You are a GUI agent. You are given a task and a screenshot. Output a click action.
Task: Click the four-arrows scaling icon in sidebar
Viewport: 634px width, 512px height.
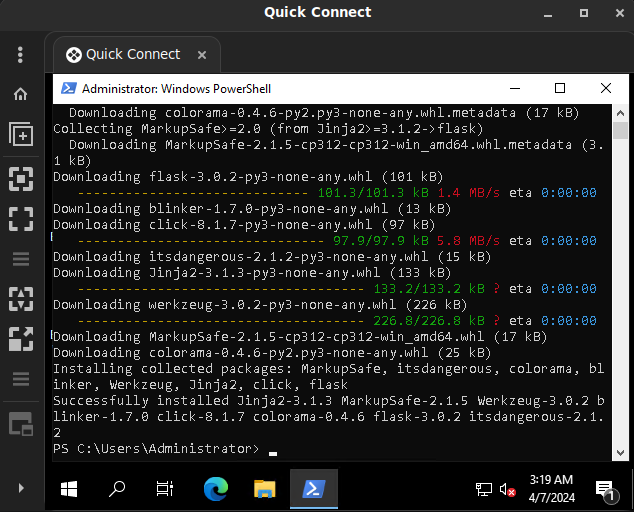[21, 299]
